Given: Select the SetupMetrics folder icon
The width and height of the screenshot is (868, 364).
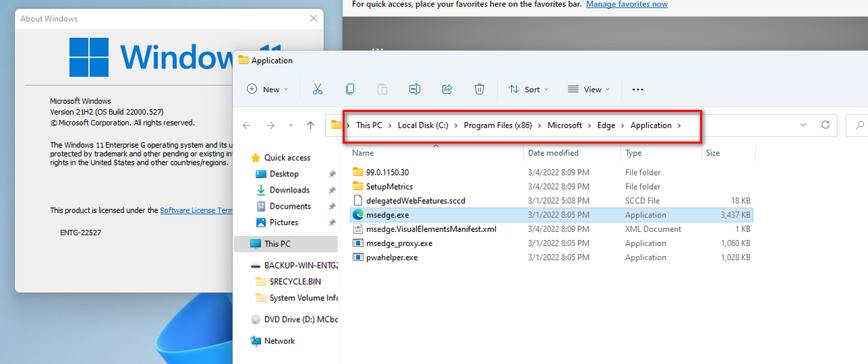Looking at the screenshot, I should click(x=358, y=186).
